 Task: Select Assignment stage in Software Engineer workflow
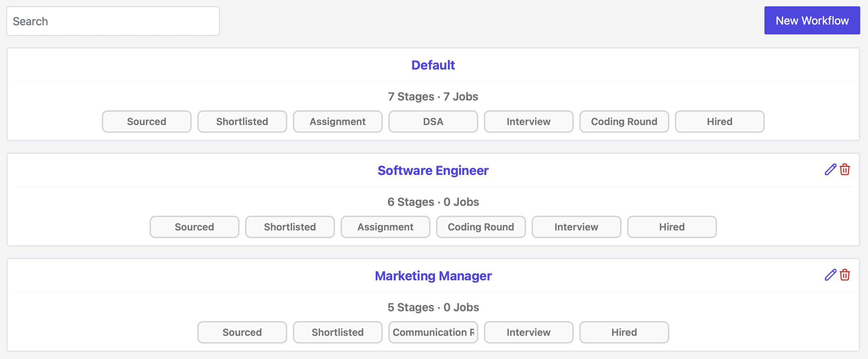[x=385, y=227]
